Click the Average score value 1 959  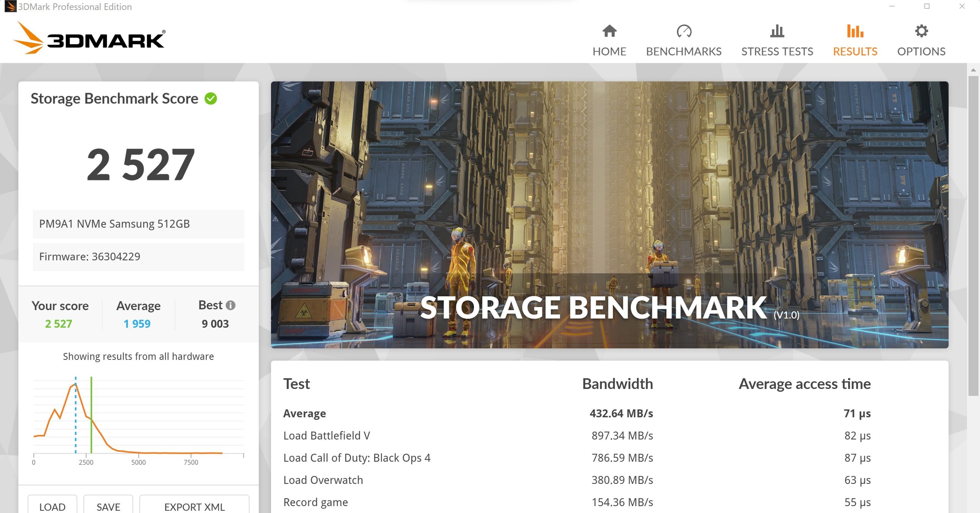tap(137, 324)
